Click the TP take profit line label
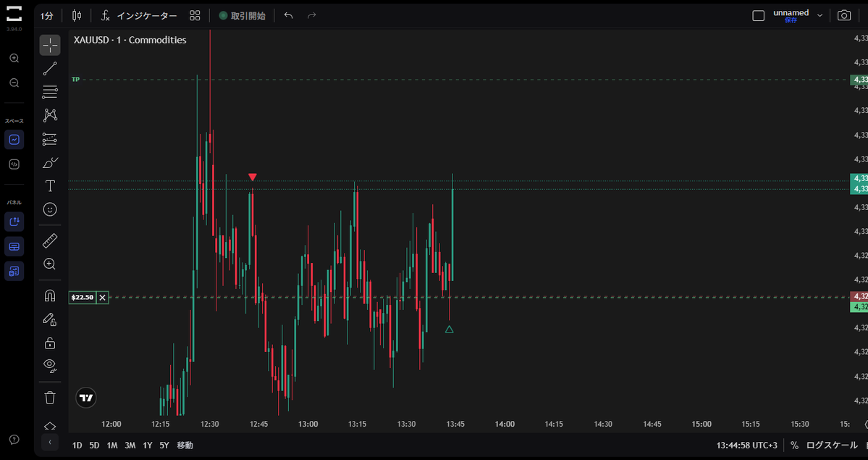Screen dimensions: 868x460 pyautogui.click(x=75, y=79)
